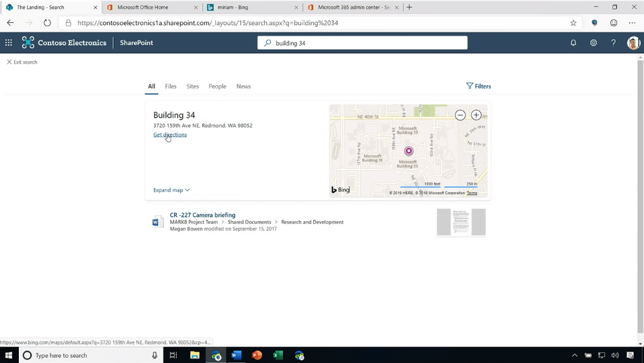Click the SharePoint header link
The image size is (644, 363).
136,43
